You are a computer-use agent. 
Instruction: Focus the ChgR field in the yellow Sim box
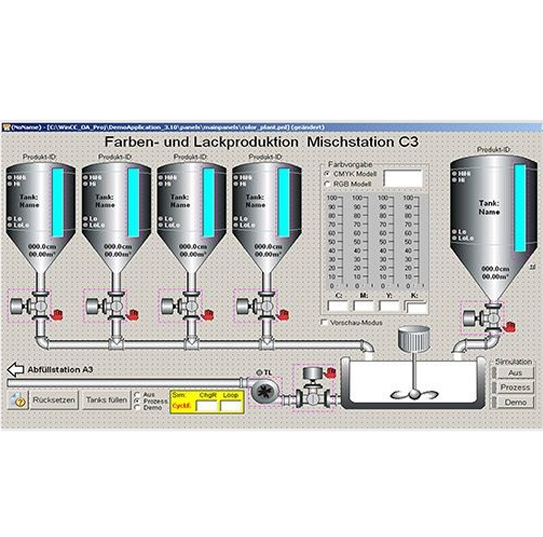(207, 406)
